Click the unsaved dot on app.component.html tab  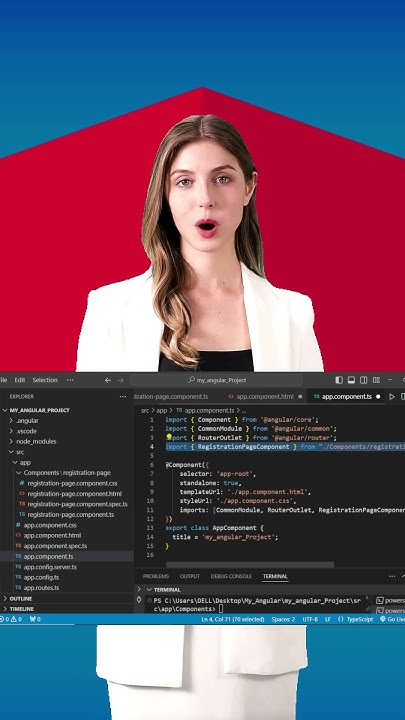point(300,396)
